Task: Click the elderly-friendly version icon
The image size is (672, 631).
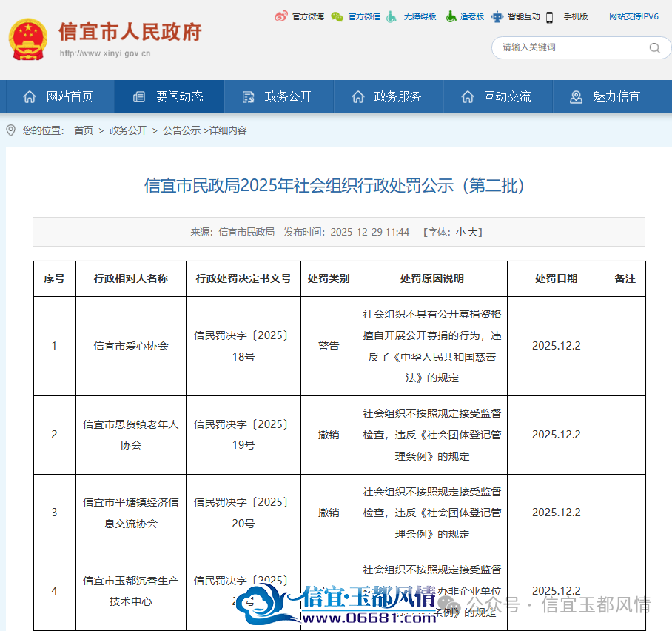Action: tap(451, 17)
